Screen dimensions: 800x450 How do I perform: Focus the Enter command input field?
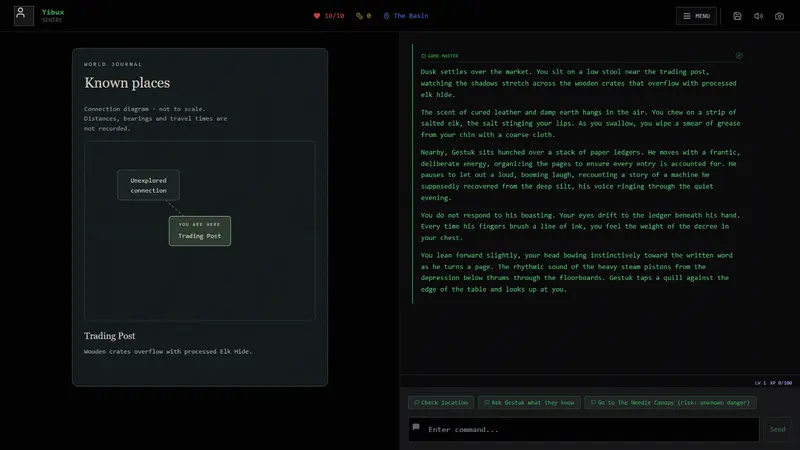click(x=584, y=429)
